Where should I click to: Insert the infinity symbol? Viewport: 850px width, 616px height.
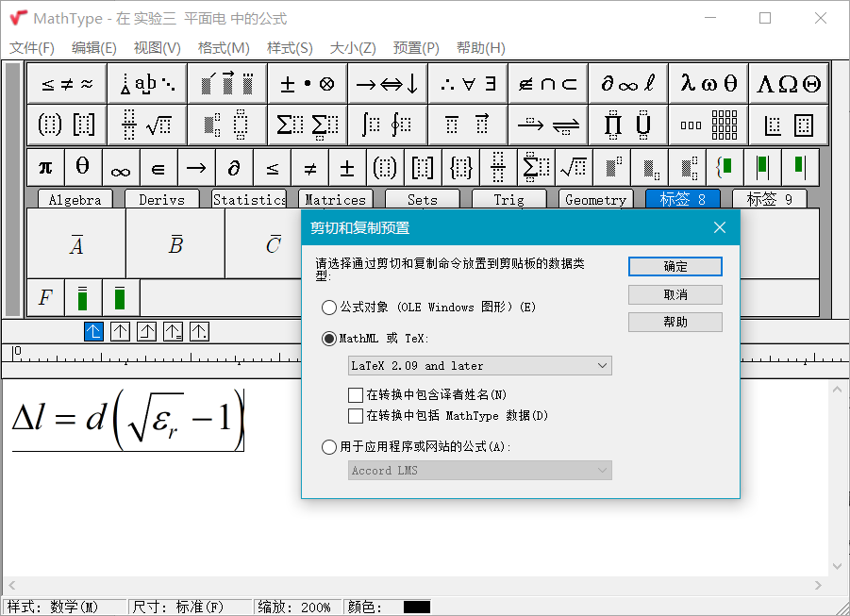(x=119, y=166)
